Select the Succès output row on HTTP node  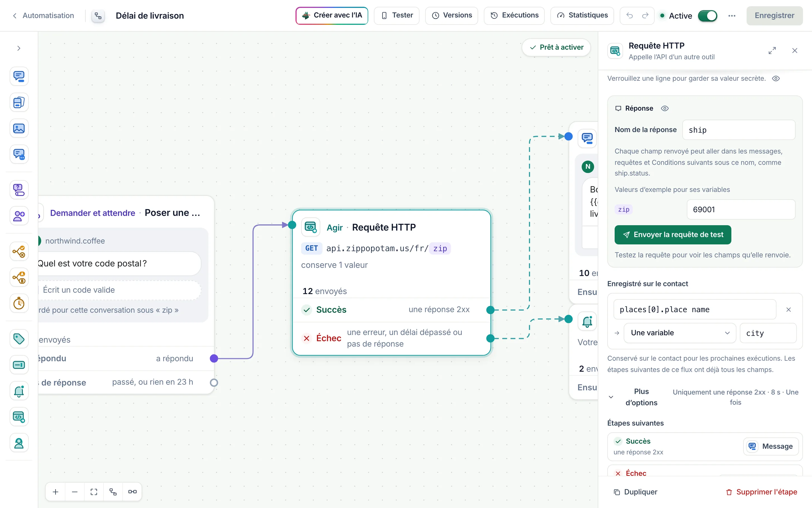(391, 310)
